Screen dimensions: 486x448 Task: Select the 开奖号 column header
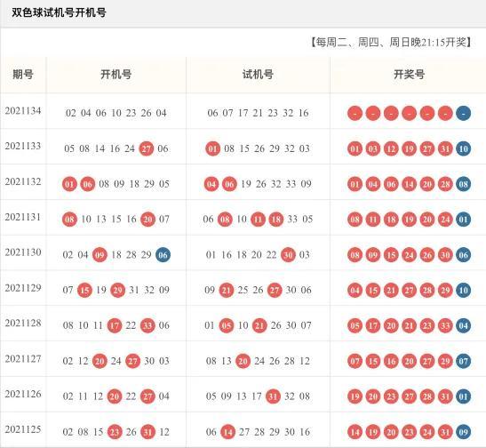point(409,75)
